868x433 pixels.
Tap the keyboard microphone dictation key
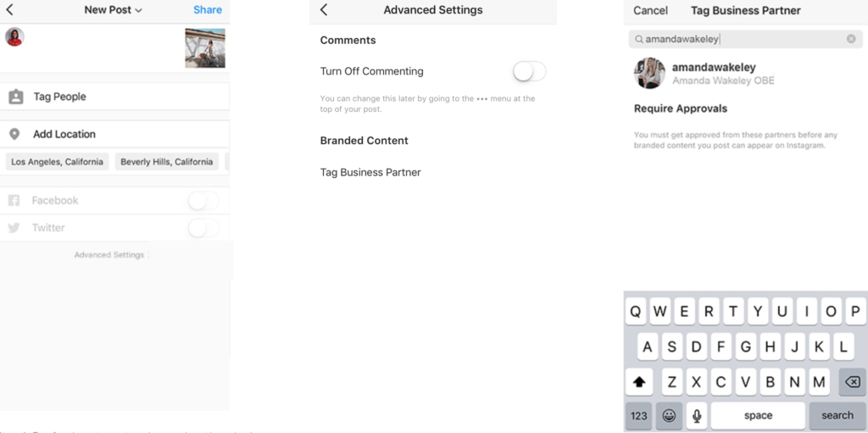[697, 415]
